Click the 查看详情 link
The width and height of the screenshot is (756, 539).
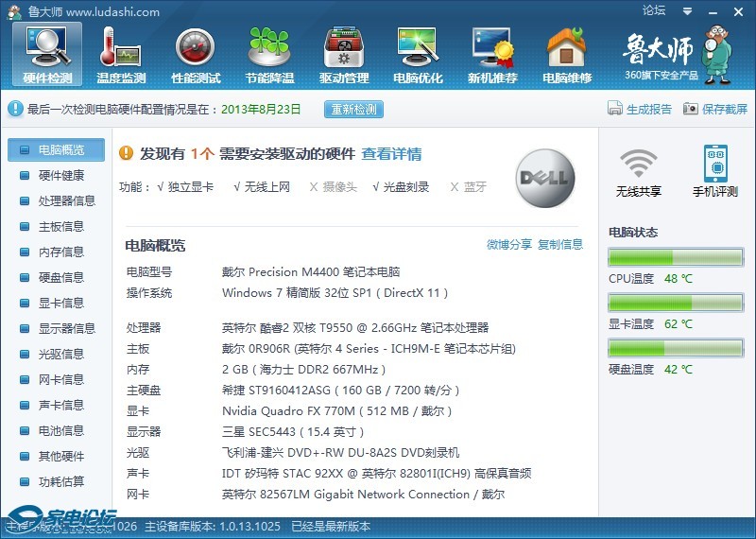pyautogui.click(x=391, y=154)
